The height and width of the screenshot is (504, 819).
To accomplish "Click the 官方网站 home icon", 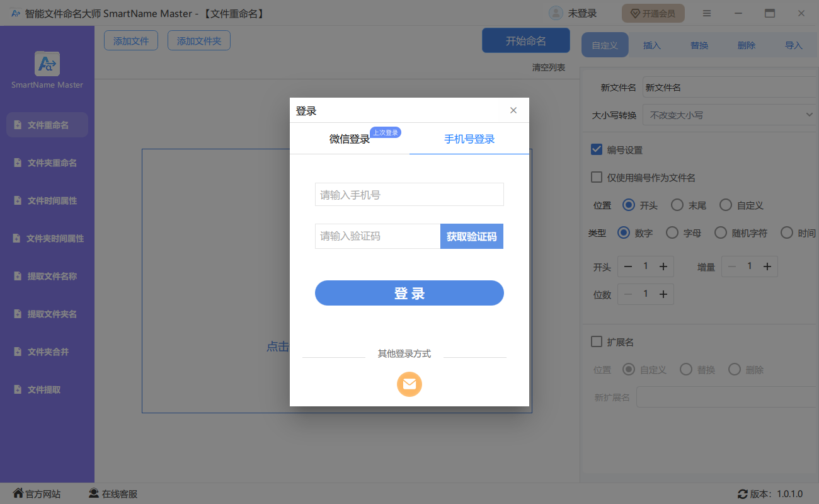I will pyautogui.click(x=18, y=493).
